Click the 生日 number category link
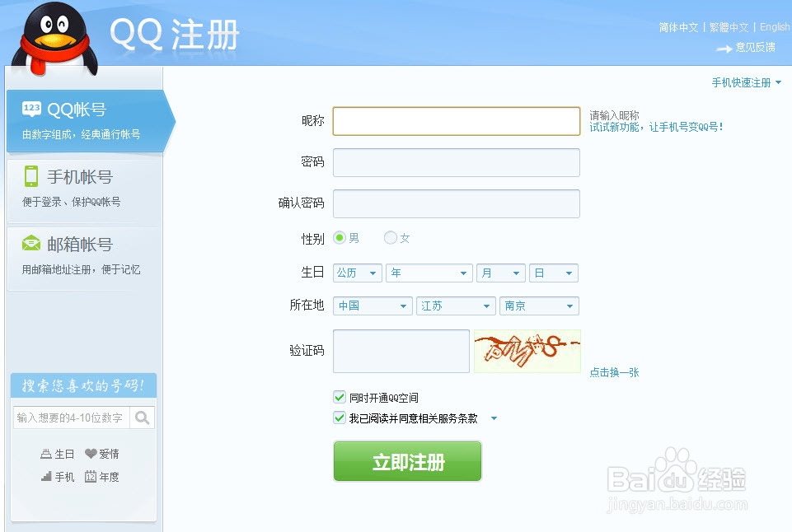 [64, 454]
